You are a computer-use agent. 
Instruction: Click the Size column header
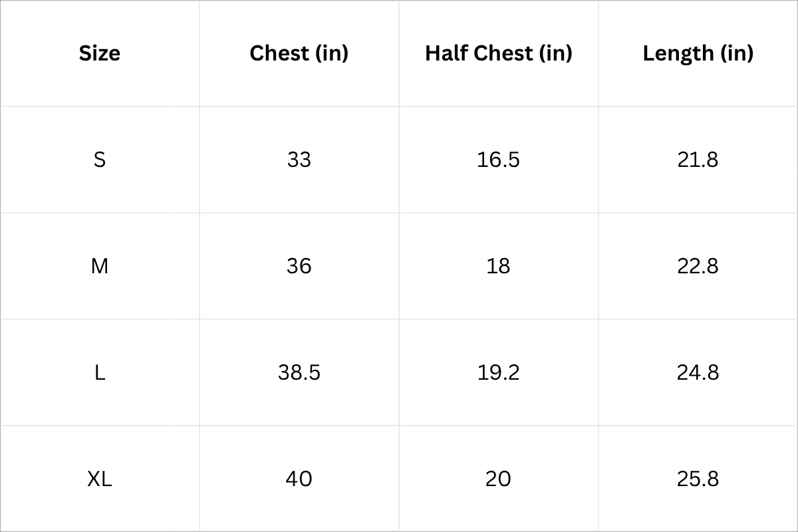click(100, 53)
